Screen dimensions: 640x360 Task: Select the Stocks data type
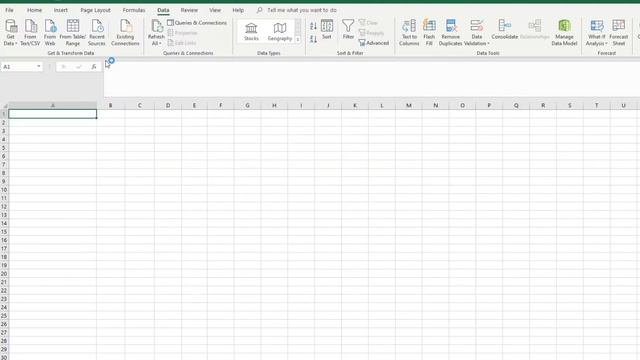tap(251, 31)
